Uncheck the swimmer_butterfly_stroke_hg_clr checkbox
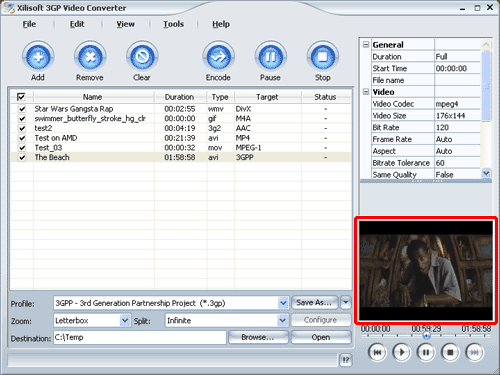Image resolution: width=500 pixels, height=375 pixels. 22,118
